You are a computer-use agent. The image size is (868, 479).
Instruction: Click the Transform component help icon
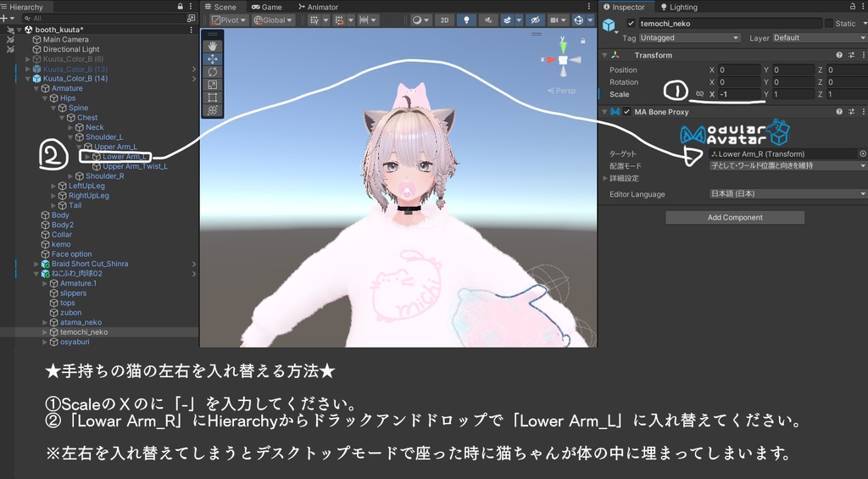pos(839,55)
